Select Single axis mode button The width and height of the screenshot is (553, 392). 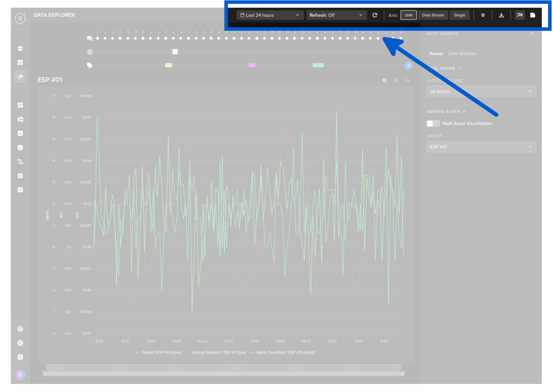coord(459,15)
